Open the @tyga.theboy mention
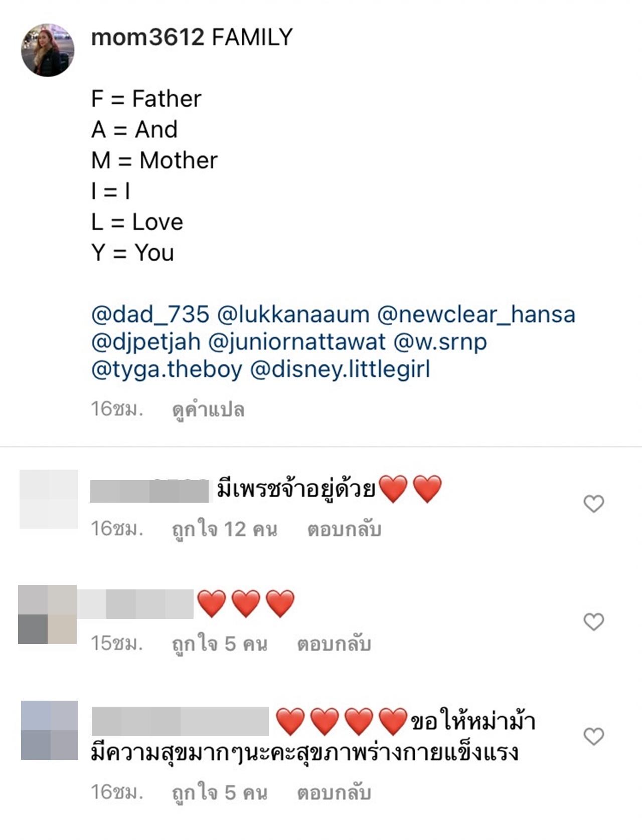Image resolution: width=642 pixels, height=840 pixels. (167, 370)
